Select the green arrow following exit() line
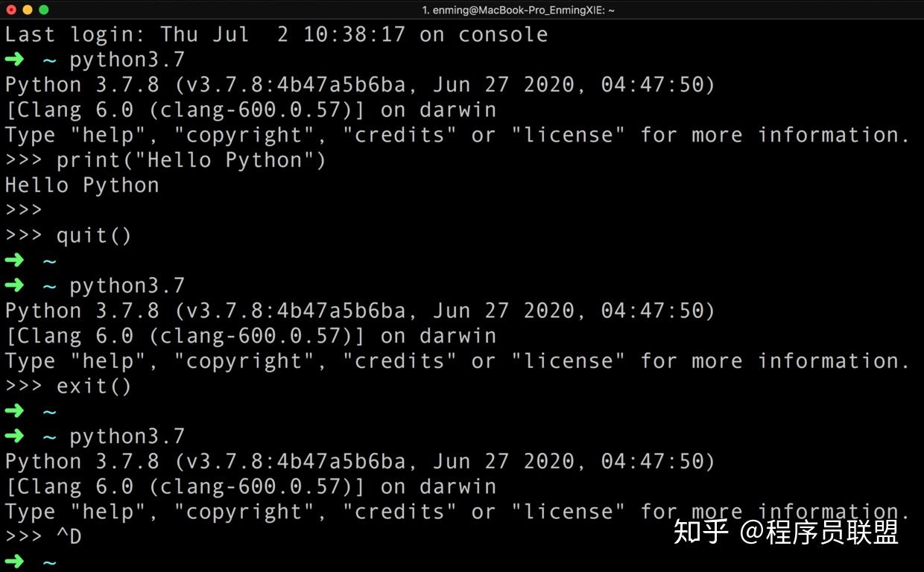The image size is (924, 572). coord(15,411)
